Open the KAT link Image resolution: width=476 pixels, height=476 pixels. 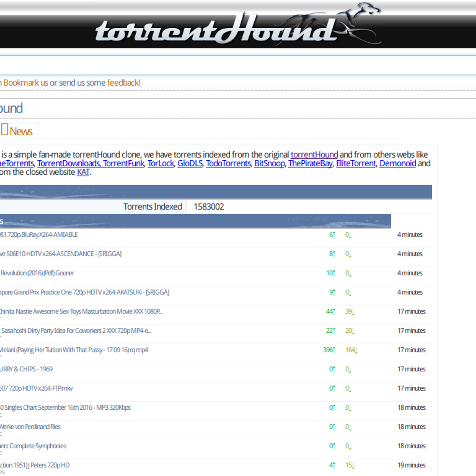pyautogui.click(x=83, y=172)
